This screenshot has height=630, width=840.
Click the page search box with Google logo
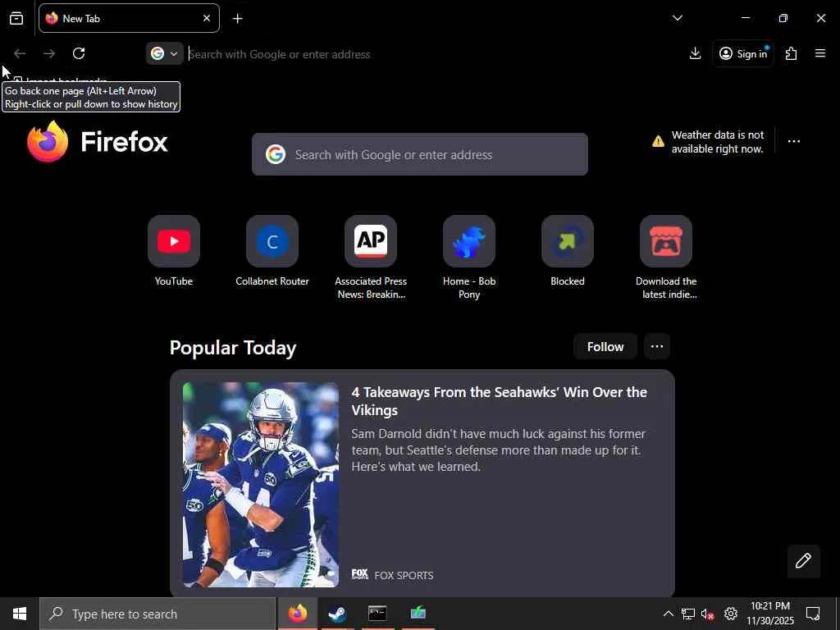pyautogui.click(x=420, y=154)
